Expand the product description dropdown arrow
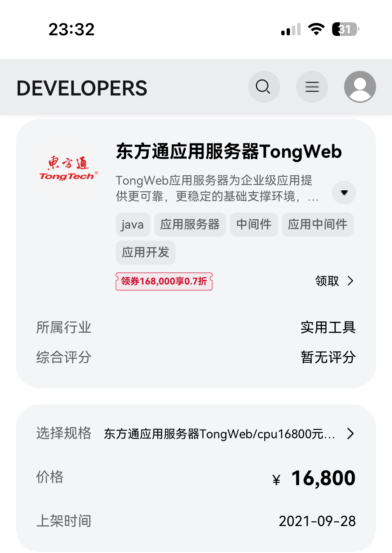 click(344, 193)
